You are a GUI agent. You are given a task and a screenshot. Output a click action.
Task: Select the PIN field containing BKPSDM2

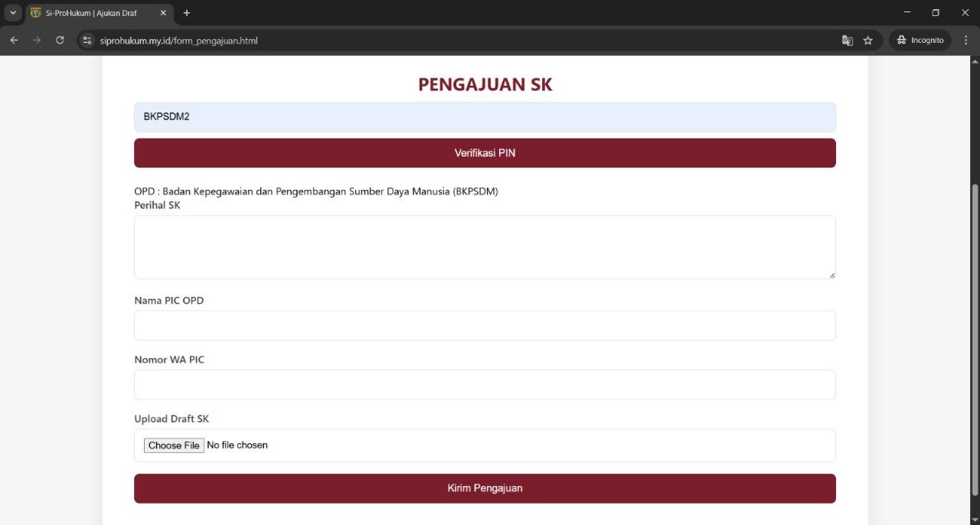click(485, 116)
